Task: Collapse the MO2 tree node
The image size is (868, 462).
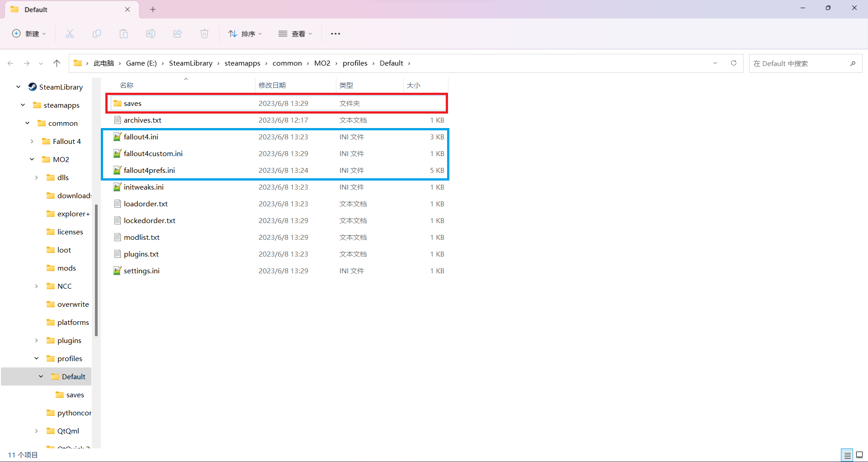Action: click(x=32, y=159)
